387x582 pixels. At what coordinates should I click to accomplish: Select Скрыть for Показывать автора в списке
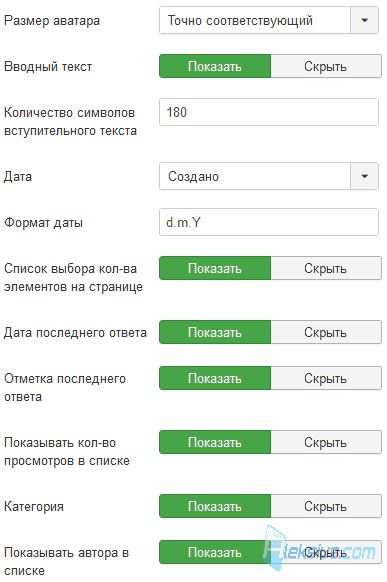(326, 552)
